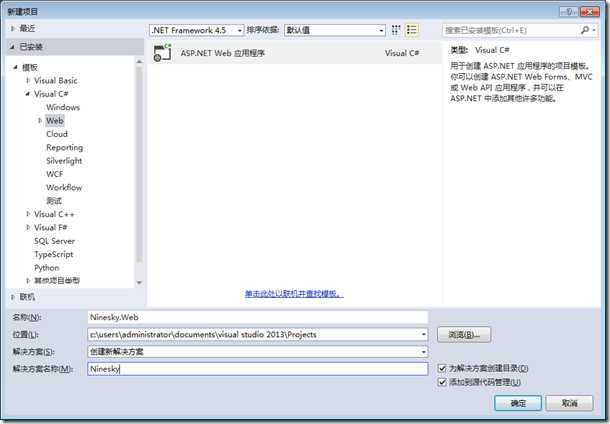Expand the other project types node
The height and width of the screenshot is (424, 610).
pos(28,280)
